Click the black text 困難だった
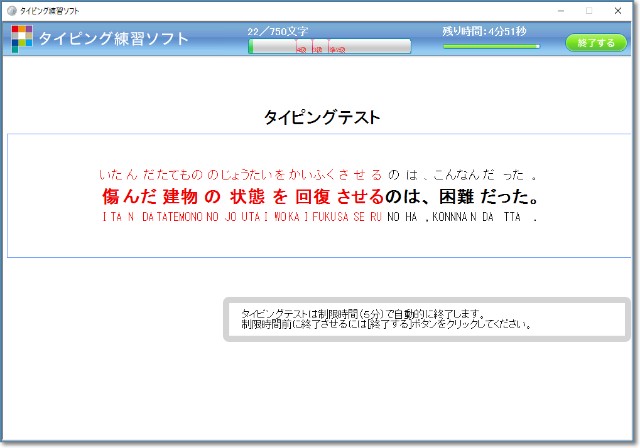Screen dimensions: 640x448 click(492, 195)
